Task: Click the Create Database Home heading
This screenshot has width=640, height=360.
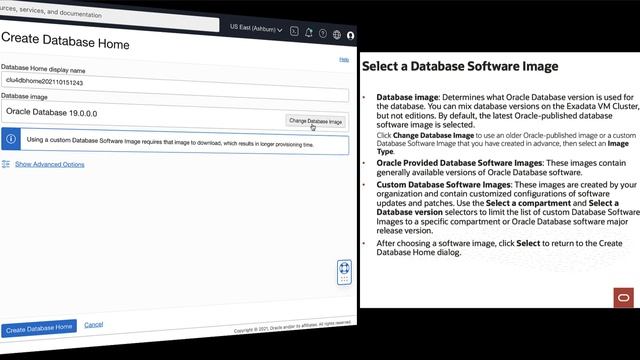Action: (x=65, y=41)
